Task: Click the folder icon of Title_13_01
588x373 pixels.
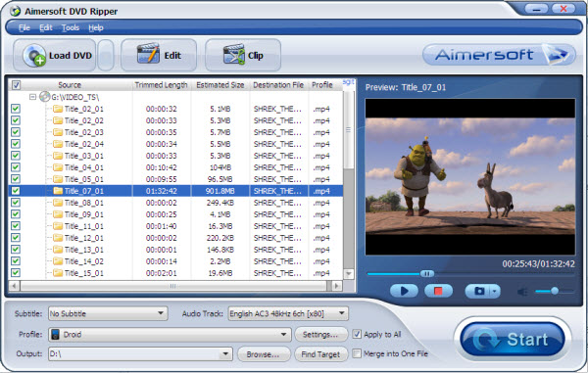Action: (58, 250)
